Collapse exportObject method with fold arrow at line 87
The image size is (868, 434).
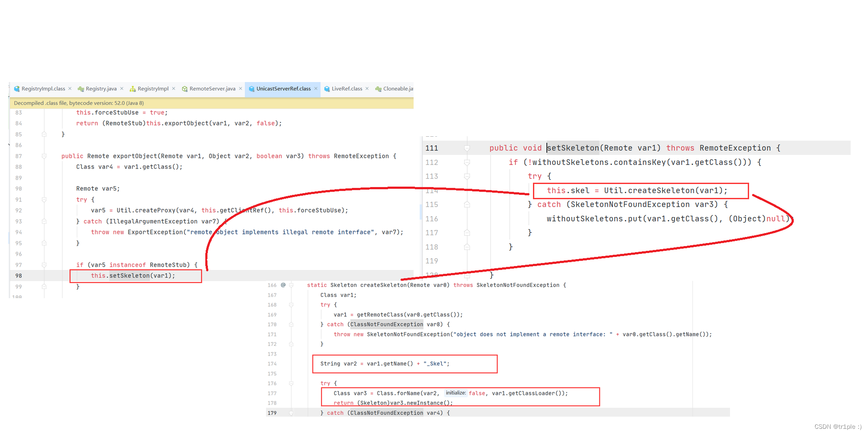click(x=43, y=156)
